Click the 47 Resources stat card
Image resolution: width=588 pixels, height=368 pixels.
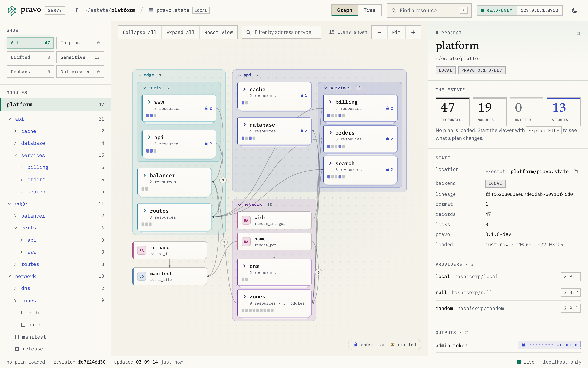(x=452, y=112)
